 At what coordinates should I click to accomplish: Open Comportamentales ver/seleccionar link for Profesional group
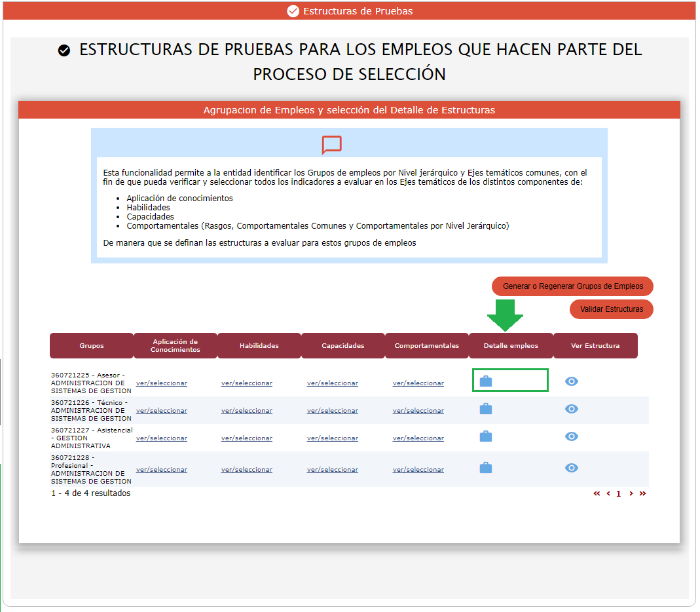pos(418,470)
